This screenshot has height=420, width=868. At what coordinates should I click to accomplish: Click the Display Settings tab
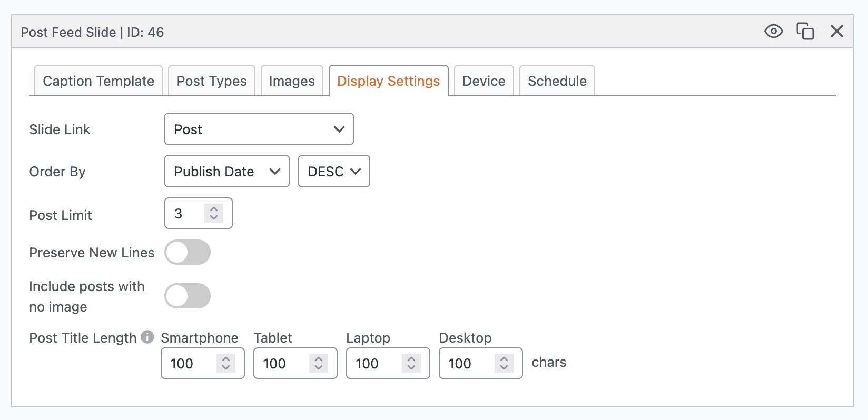[388, 81]
